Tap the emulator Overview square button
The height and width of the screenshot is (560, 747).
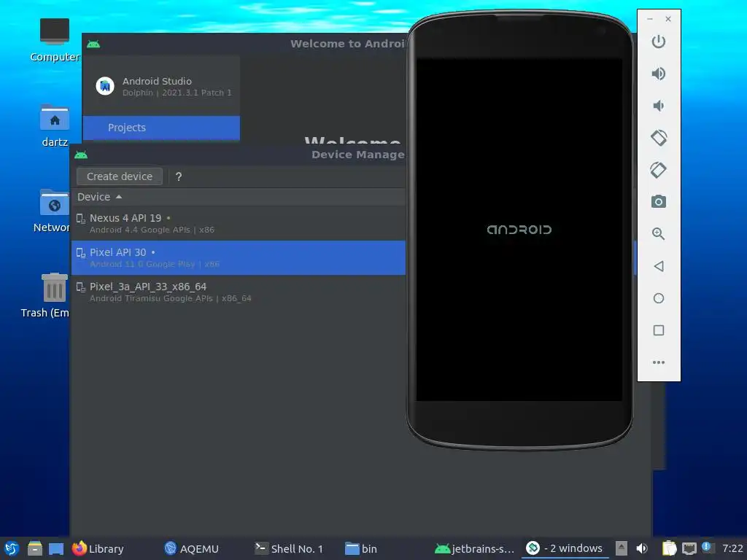(x=659, y=330)
